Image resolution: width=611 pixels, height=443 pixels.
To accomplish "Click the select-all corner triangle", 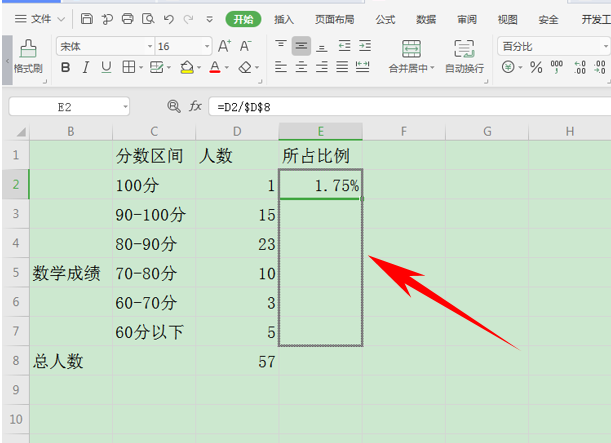I will 20,132.
